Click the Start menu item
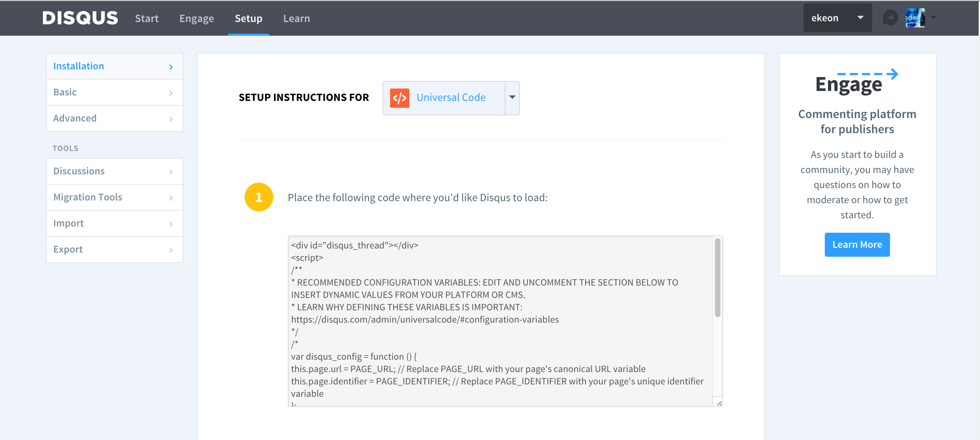 point(146,18)
